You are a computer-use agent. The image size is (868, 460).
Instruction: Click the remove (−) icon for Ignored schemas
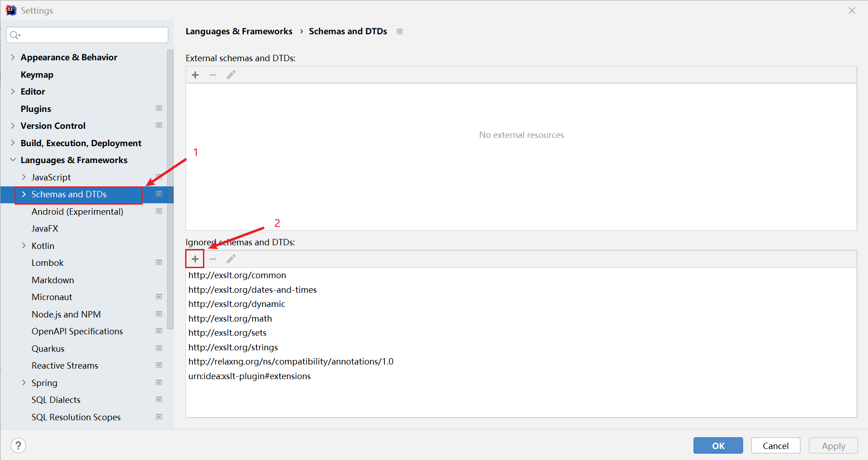213,259
